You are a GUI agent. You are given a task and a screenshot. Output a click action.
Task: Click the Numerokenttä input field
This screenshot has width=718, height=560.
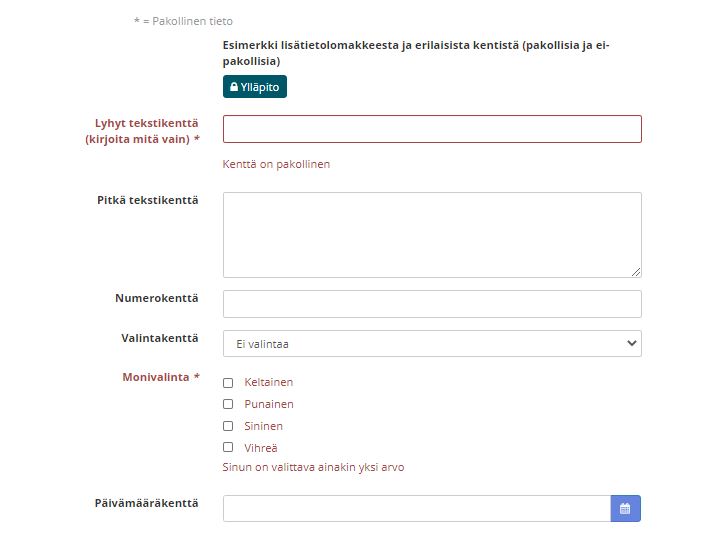[431, 304]
